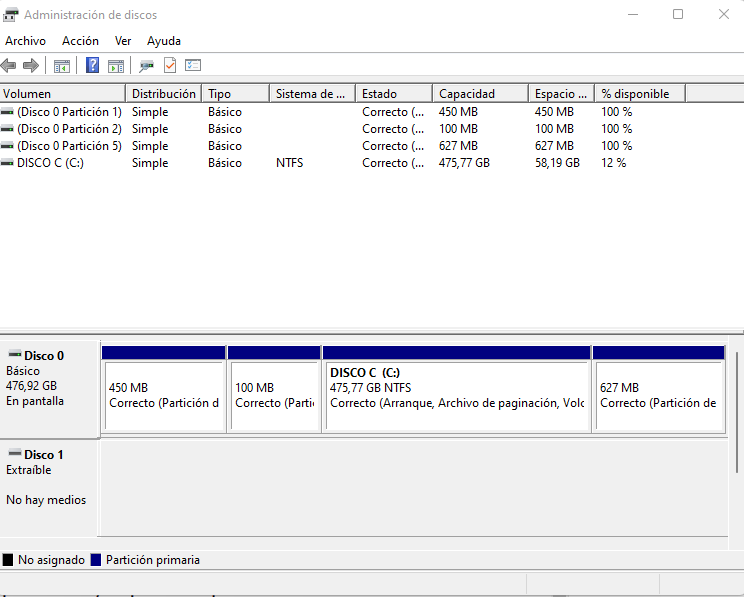The image size is (744, 597).
Task: Sort by the Capacidad column header
Action: 479,94
